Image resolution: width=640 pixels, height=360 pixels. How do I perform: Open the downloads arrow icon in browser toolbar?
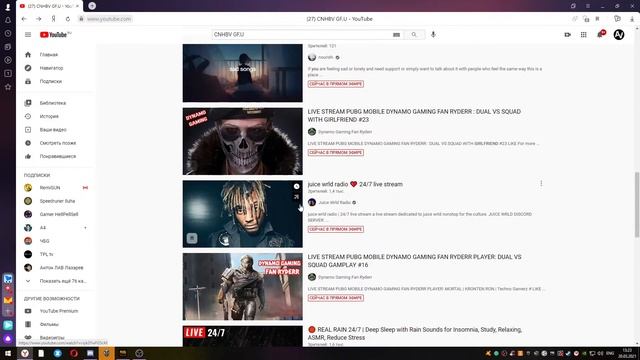632,19
